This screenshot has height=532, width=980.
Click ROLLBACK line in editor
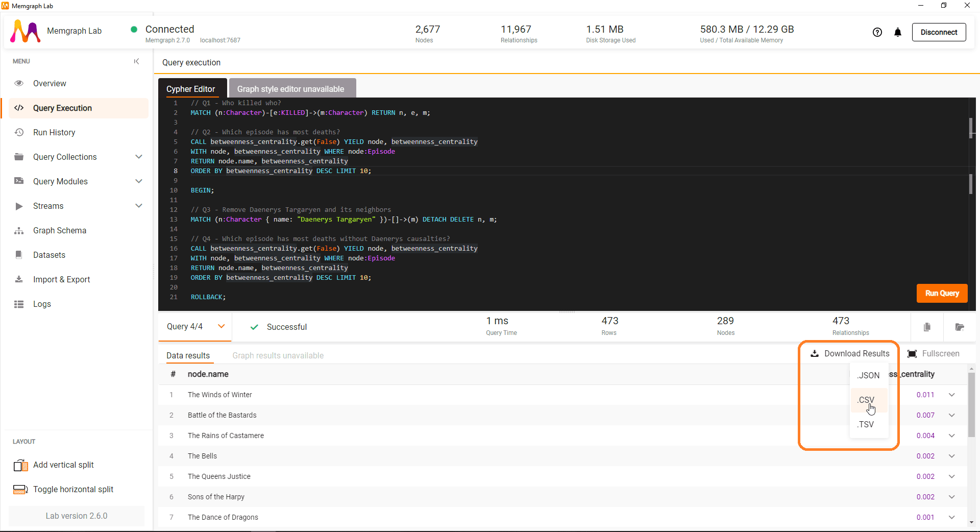pos(208,297)
